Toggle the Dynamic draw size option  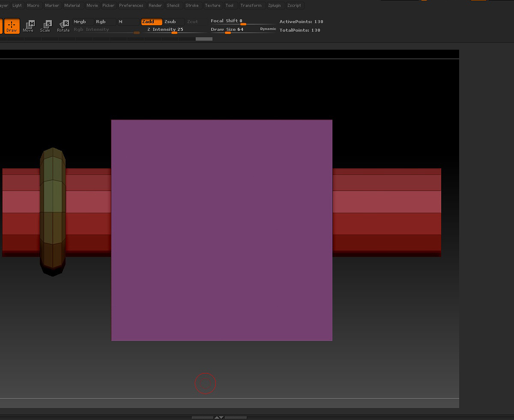(268, 29)
